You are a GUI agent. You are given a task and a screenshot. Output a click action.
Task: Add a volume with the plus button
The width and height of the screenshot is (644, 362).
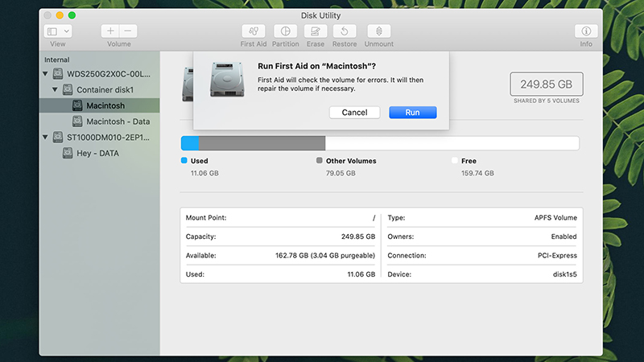(x=110, y=31)
